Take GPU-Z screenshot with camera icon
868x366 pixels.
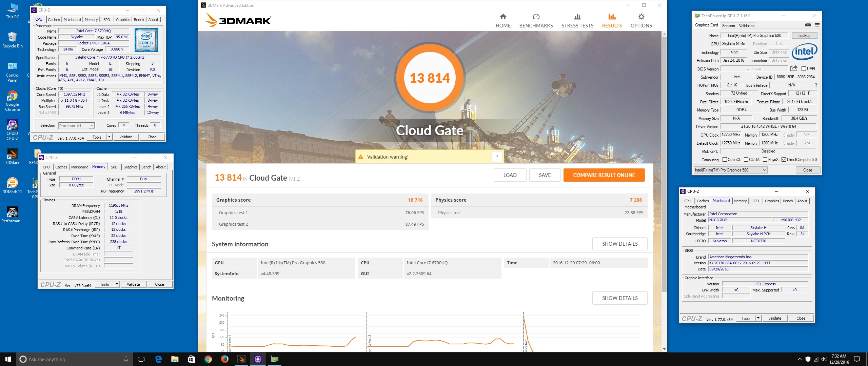[x=808, y=25]
